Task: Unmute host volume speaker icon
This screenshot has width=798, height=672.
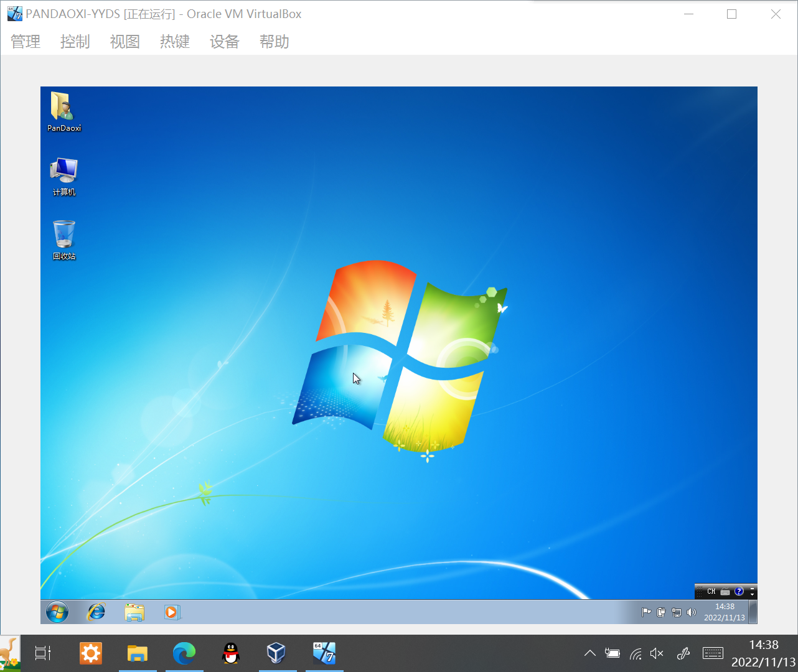Action: coord(657,653)
